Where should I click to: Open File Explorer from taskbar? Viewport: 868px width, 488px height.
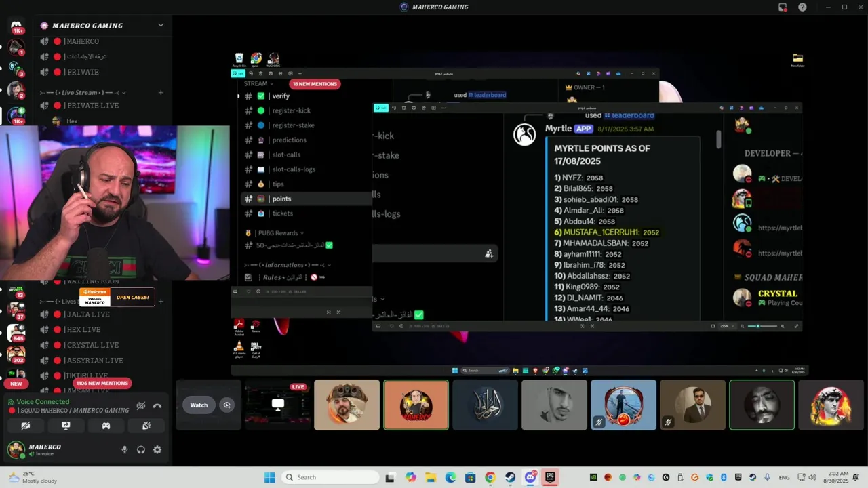click(x=431, y=477)
